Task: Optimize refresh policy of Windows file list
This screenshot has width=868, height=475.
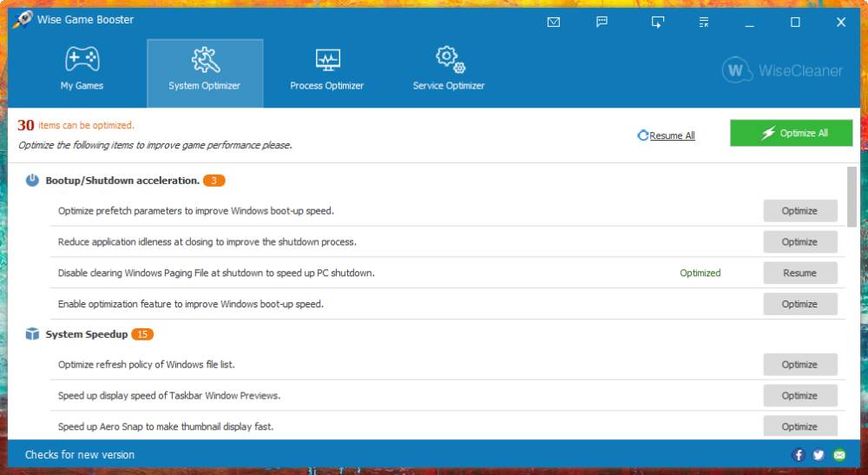Action: pos(800,365)
